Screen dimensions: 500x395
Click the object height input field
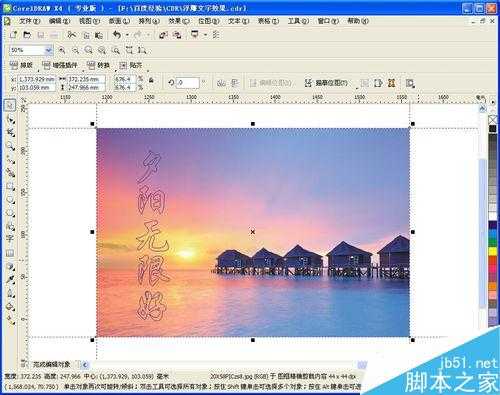click(x=87, y=88)
